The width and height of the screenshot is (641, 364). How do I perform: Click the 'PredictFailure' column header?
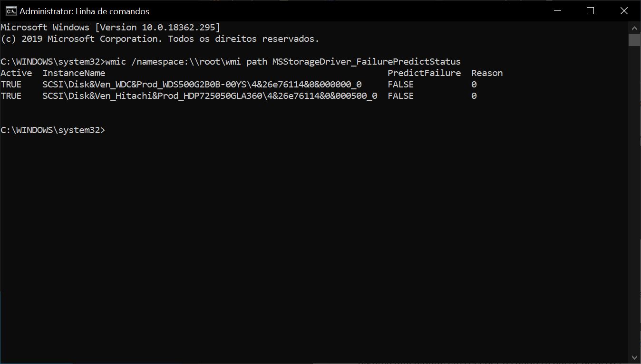click(x=424, y=73)
